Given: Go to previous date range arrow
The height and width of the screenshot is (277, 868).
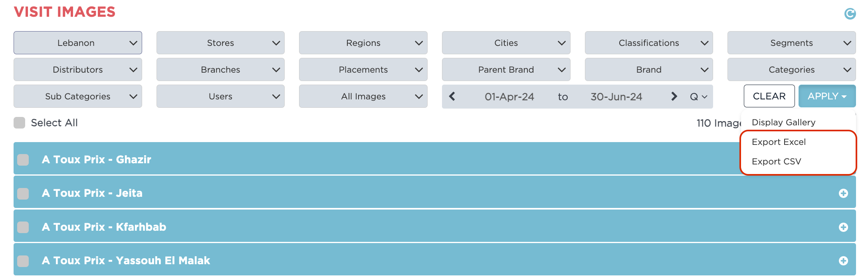Looking at the screenshot, I should click(452, 96).
